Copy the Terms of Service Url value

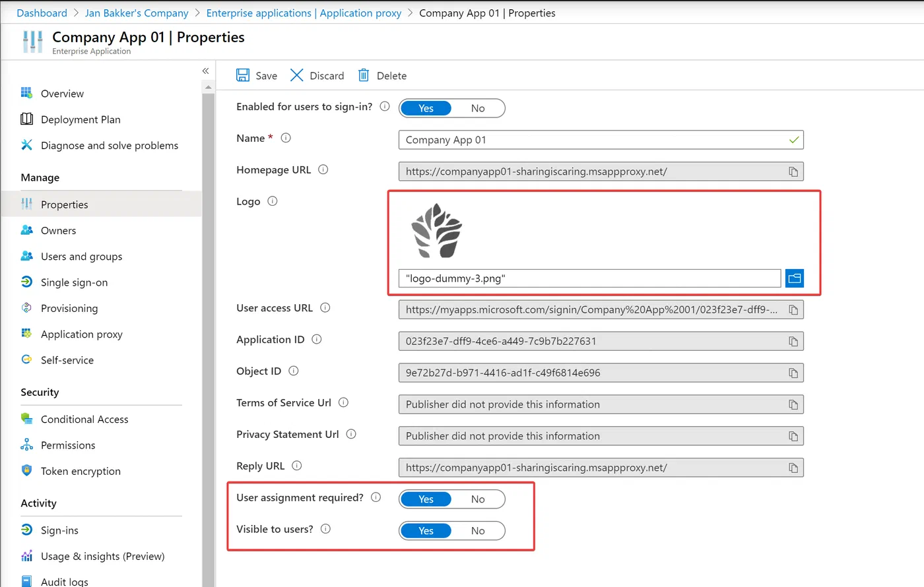[793, 404]
